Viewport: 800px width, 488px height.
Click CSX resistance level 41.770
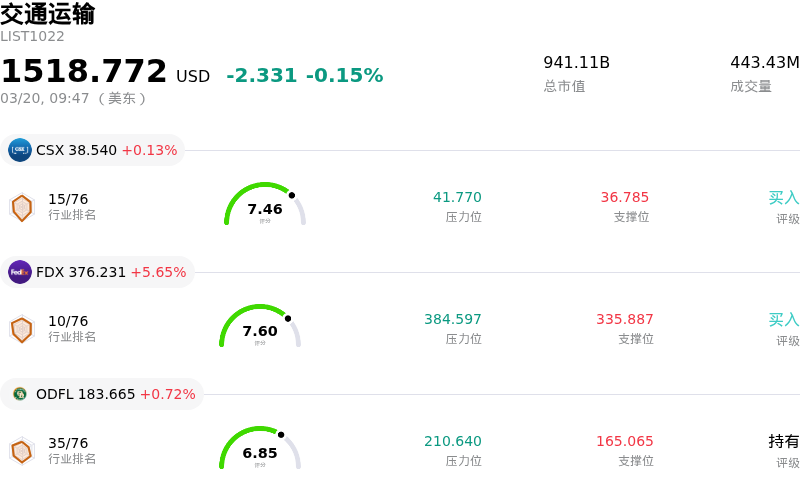[x=457, y=198]
